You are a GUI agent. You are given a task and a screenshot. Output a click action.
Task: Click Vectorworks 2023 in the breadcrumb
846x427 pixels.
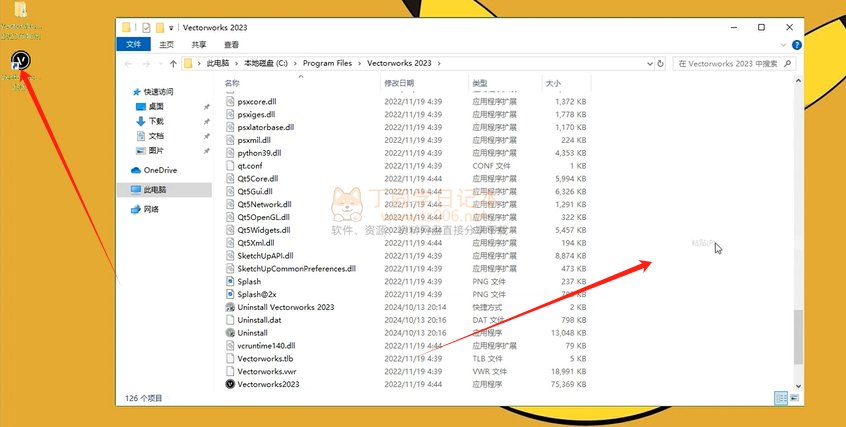point(399,63)
